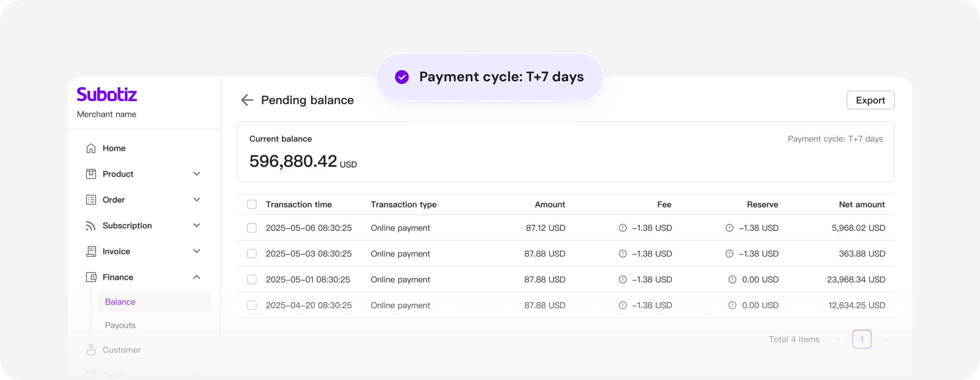Click the next page arrow

[x=885, y=339]
